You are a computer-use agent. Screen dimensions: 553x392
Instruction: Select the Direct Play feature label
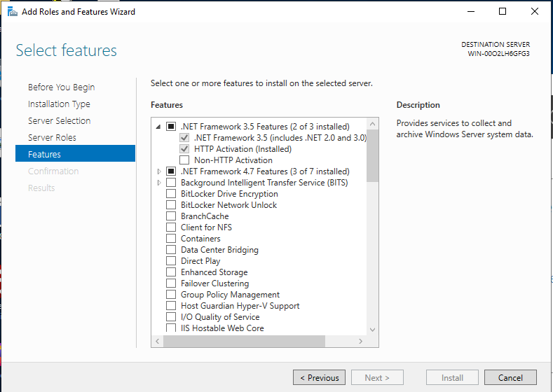coord(200,261)
